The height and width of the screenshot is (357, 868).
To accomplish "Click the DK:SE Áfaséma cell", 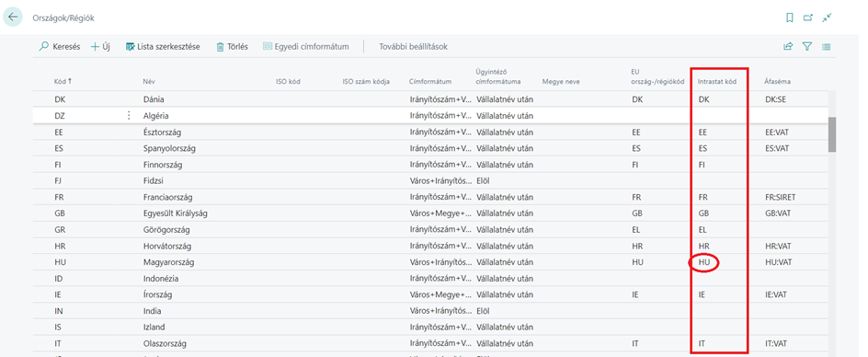I will (x=776, y=99).
